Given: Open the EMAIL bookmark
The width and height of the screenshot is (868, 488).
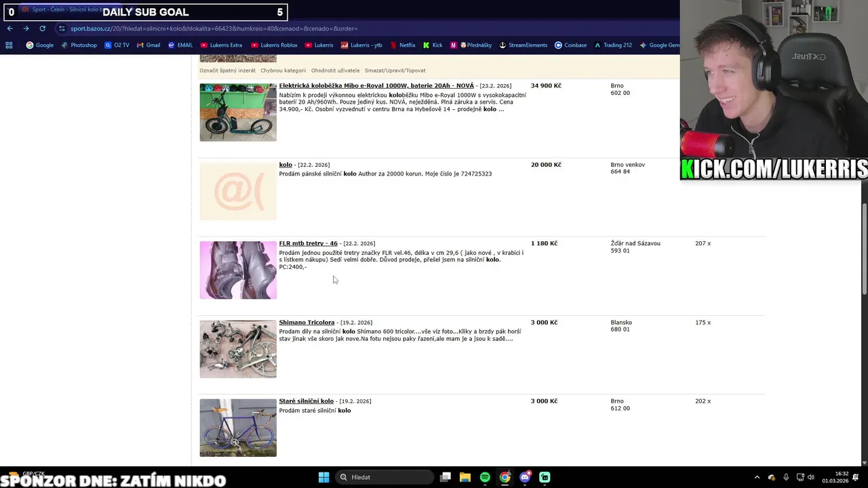Looking at the screenshot, I should pyautogui.click(x=180, y=45).
